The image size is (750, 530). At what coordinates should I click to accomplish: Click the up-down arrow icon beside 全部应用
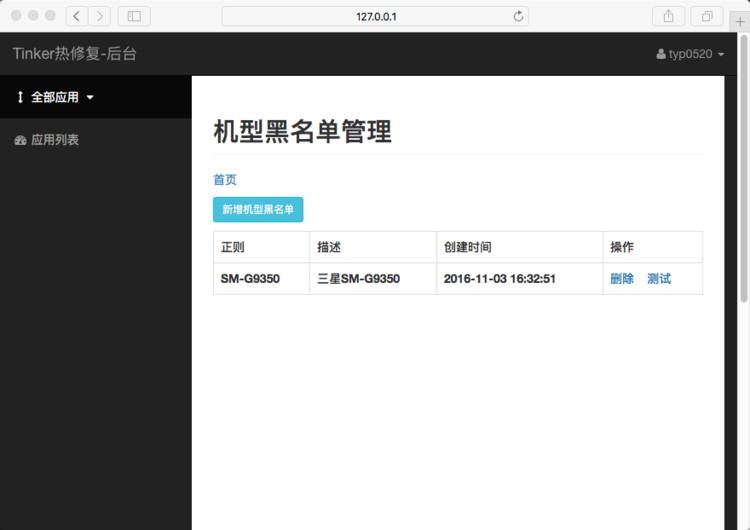[20, 97]
